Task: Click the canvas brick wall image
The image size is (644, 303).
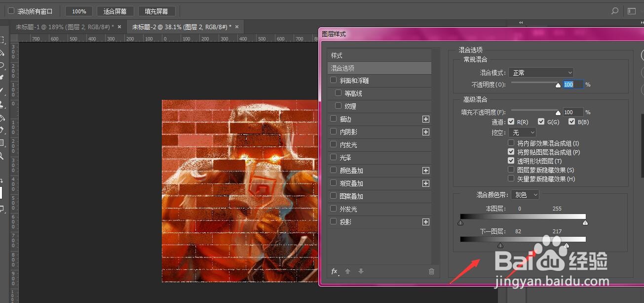Action: [240, 191]
